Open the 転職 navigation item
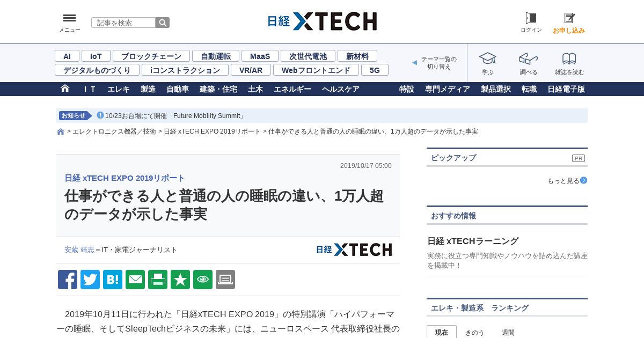The height and width of the screenshot is (338, 644). click(x=529, y=89)
